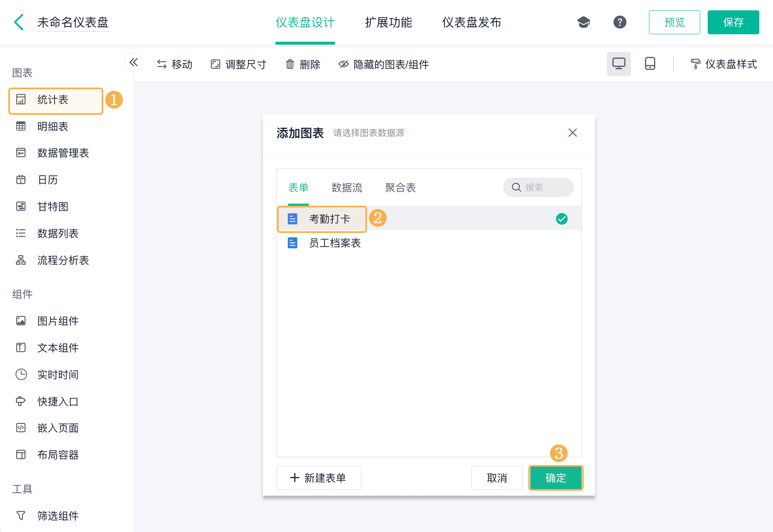Switch to mobile view icon

[x=650, y=64]
